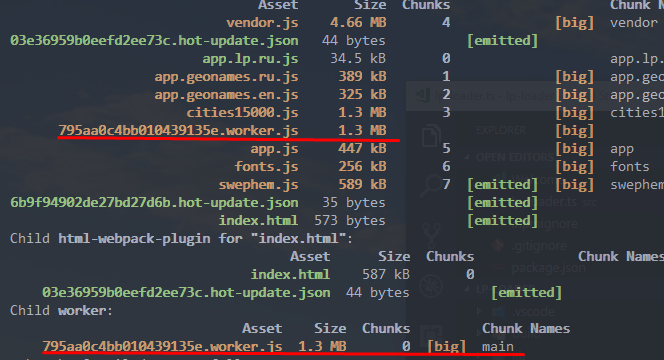Viewport: 664px width, 360px height.
Task: Click the 447 kB size value
Action: 362,148
